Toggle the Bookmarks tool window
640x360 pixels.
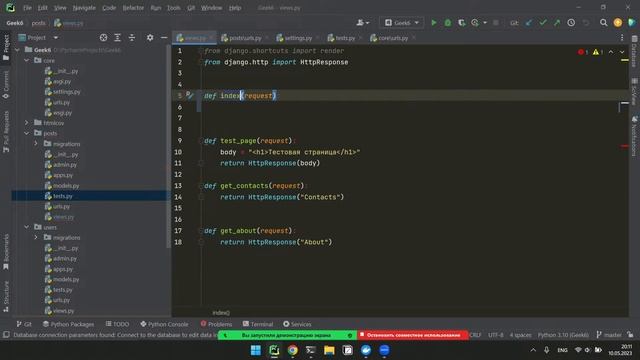click(x=6, y=252)
